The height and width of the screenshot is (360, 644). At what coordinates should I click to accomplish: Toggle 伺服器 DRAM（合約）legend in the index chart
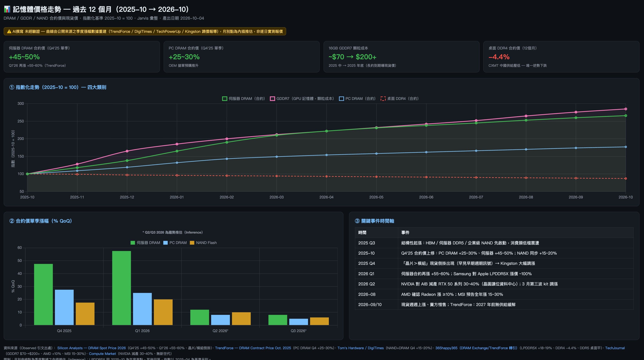[243, 99]
